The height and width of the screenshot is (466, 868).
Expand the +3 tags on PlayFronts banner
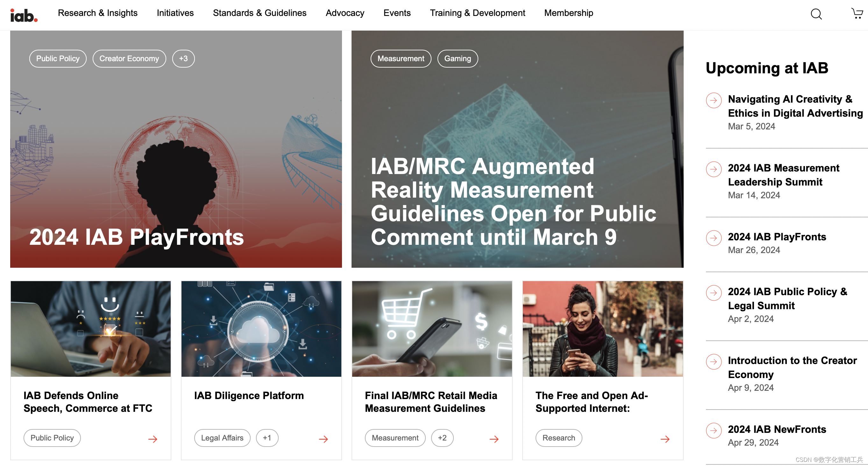183,59
